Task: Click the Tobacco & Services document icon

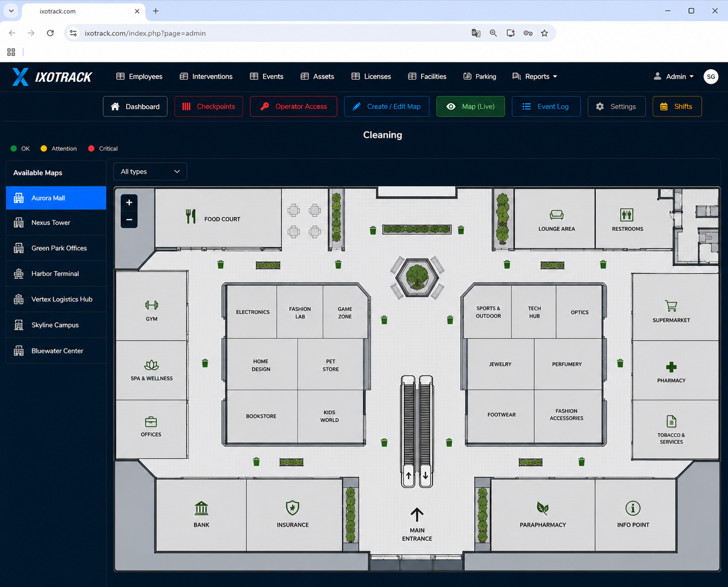Action: point(671,421)
